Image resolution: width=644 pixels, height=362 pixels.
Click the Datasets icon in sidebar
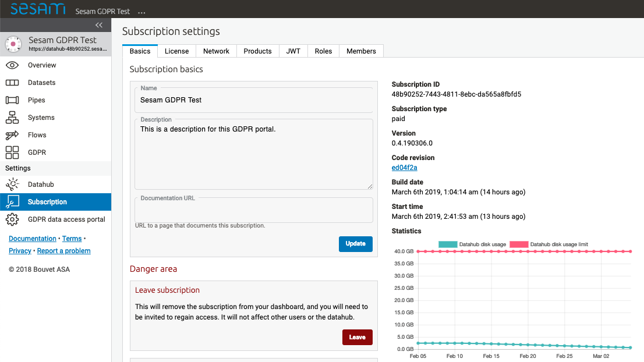click(x=12, y=83)
